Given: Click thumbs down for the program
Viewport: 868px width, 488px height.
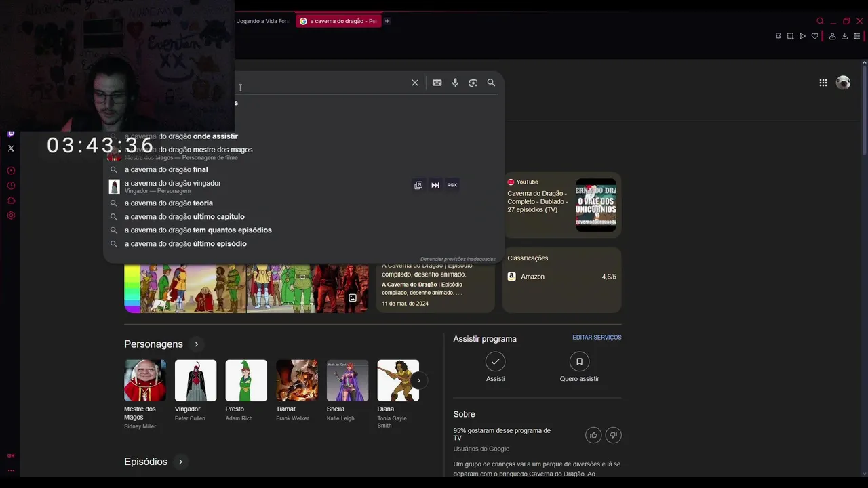Looking at the screenshot, I should [613, 435].
